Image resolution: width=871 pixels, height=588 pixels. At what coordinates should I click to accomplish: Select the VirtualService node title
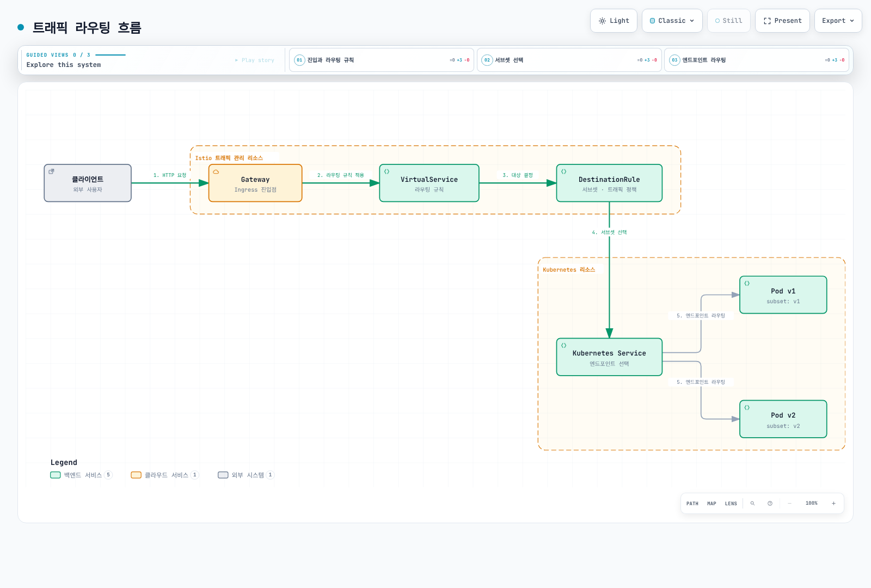point(429,180)
